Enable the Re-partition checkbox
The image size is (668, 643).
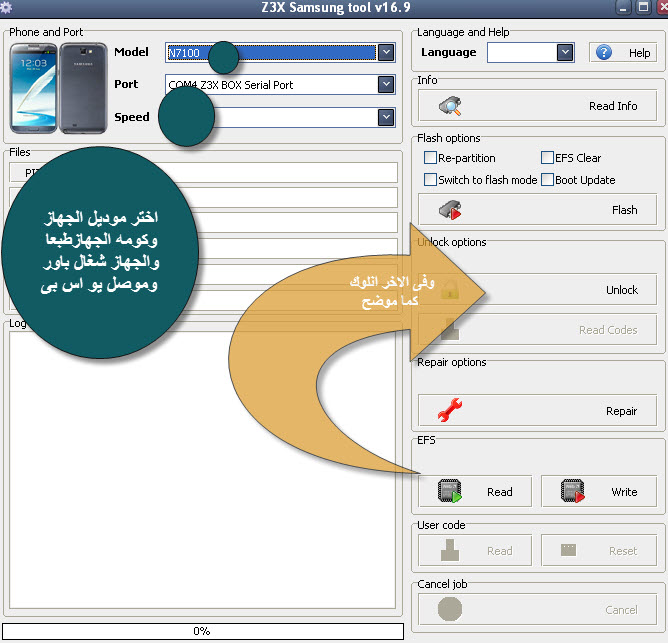coord(430,158)
